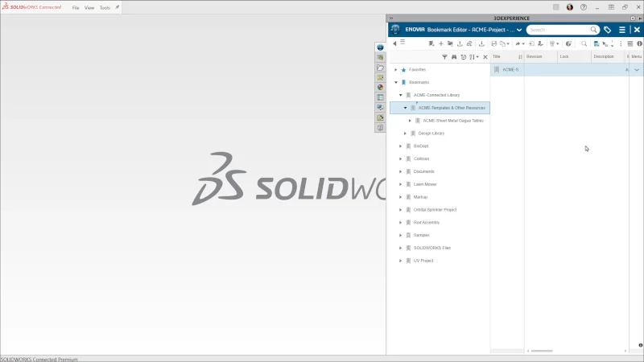Select the Collision bookmark

pyautogui.click(x=421, y=158)
